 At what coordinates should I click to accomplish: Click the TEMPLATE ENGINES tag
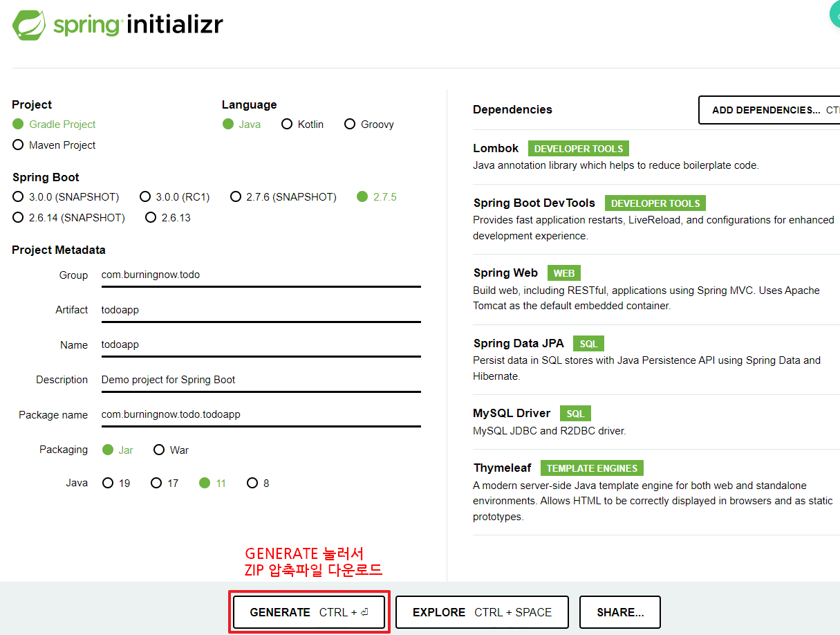tap(592, 468)
